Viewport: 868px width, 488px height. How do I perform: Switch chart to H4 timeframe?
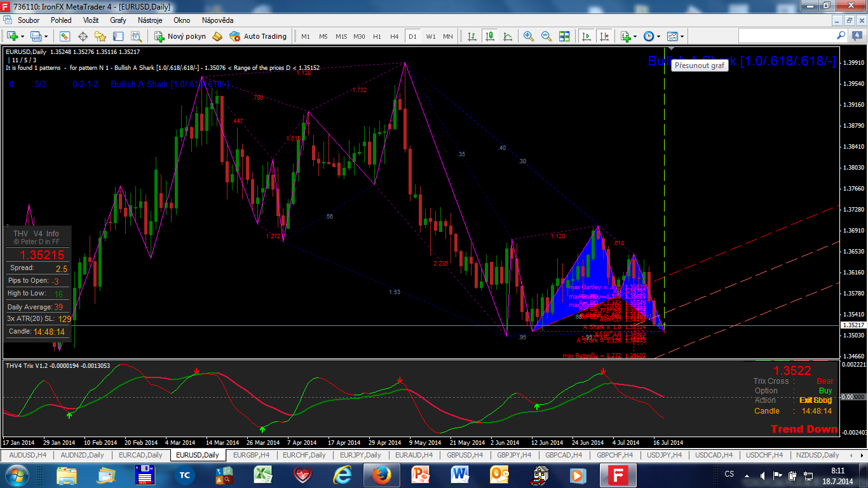pos(395,36)
